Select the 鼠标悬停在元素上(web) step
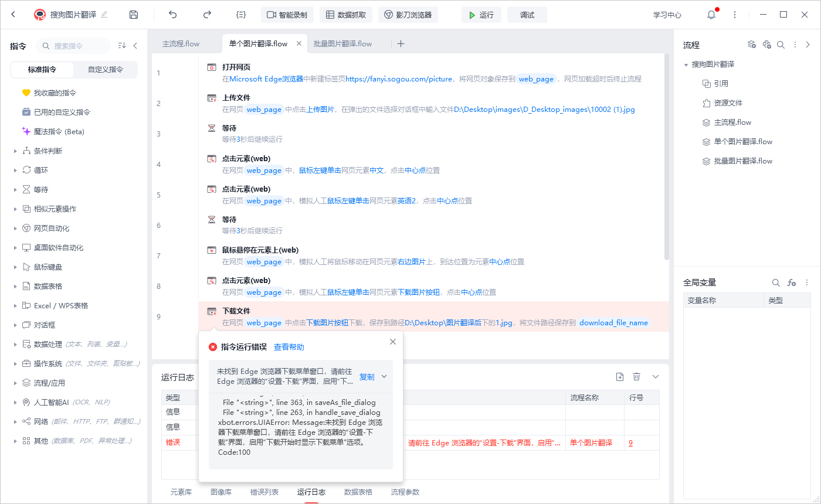This screenshot has width=821, height=504. click(x=432, y=256)
